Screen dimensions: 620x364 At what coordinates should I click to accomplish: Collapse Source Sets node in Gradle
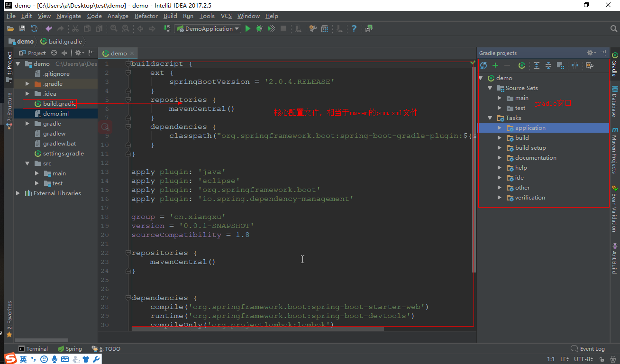[x=490, y=88]
